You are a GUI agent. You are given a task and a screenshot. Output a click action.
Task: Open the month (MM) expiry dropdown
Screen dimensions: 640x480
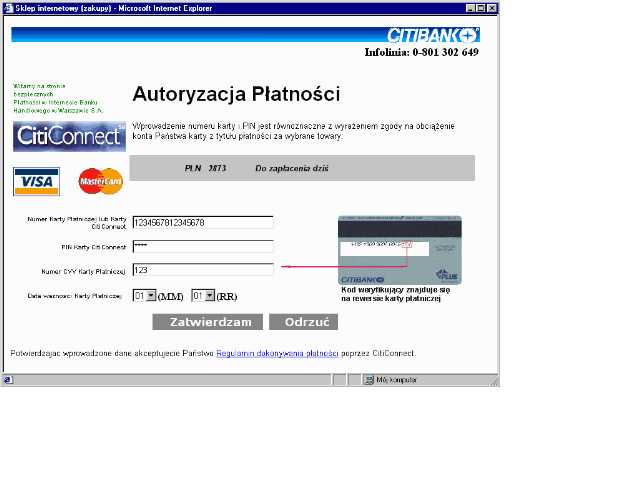click(144, 296)
